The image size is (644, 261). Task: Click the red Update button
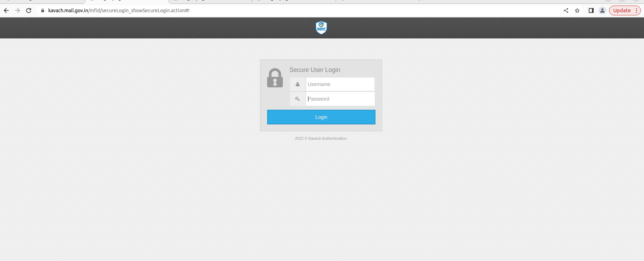pyautogui.click(x=622, y=10)
